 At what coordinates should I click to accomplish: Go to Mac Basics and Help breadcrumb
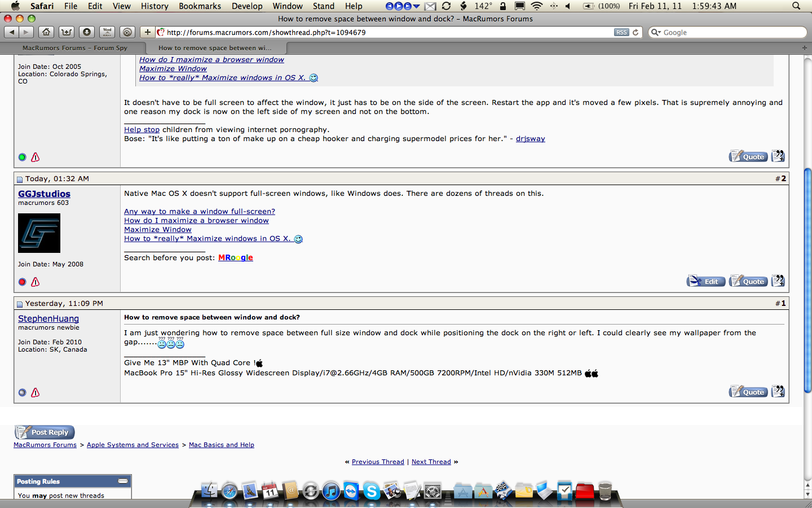(222, 445)
